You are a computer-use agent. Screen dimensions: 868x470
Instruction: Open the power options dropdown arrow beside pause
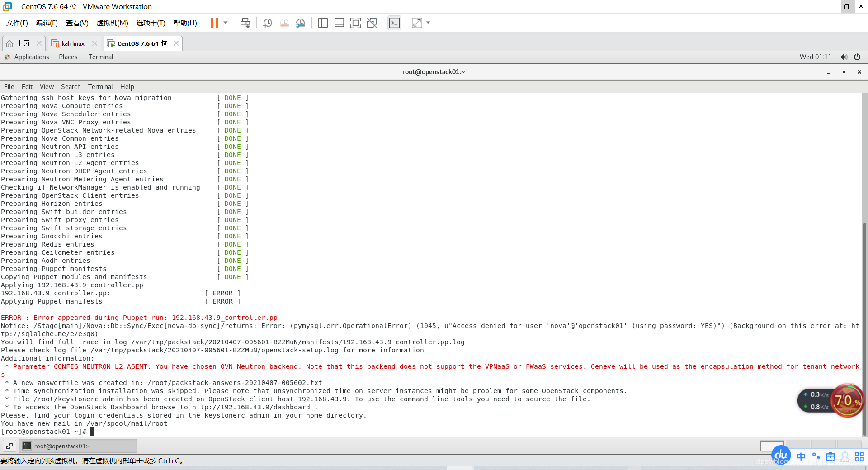(226, 23)
